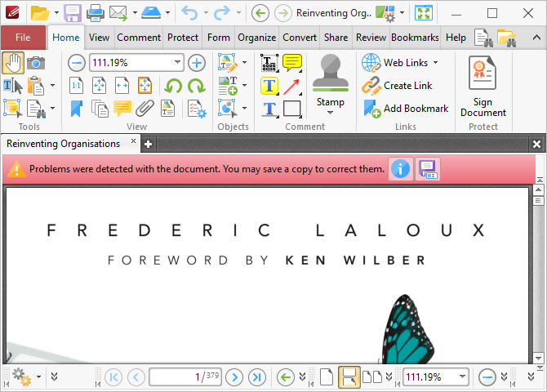Pick the Highlight Text tool

pos(269,86)
